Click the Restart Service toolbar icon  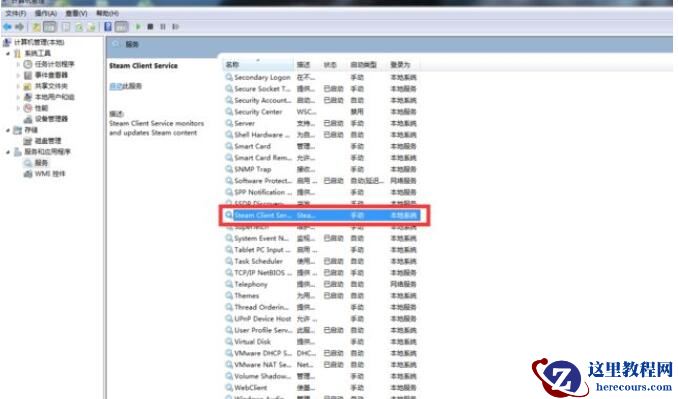tap(175, 27)
